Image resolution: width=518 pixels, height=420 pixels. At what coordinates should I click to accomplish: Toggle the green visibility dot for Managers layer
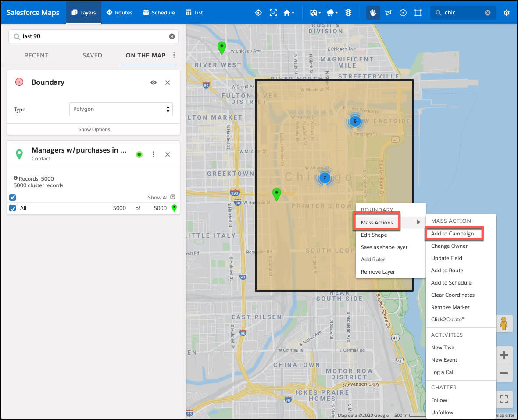(139, 154)
